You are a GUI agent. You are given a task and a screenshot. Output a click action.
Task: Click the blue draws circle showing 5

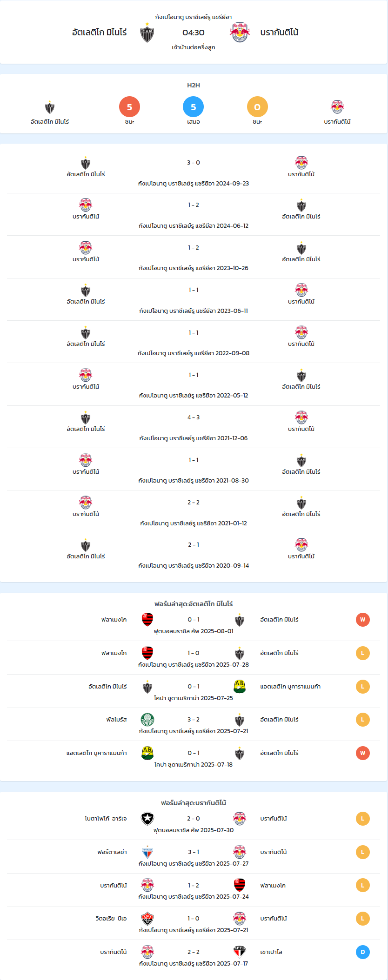pyautogui.click(x=194, y=107)
